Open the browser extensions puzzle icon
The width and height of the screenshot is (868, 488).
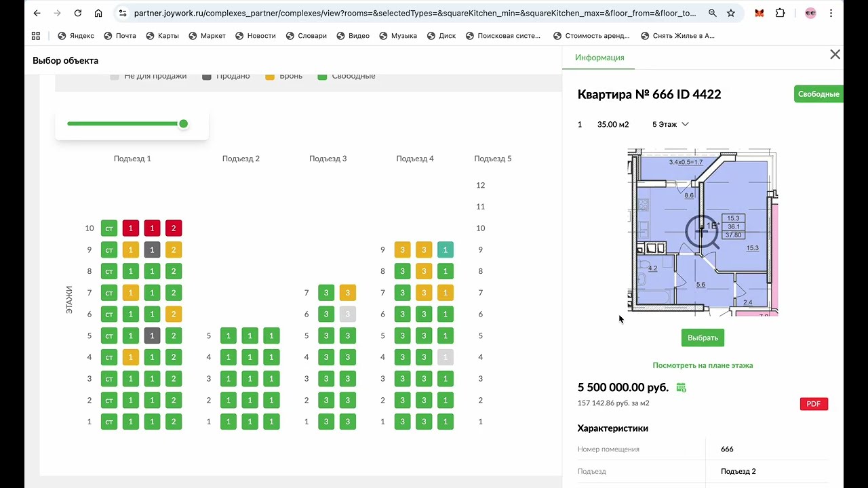781,13
